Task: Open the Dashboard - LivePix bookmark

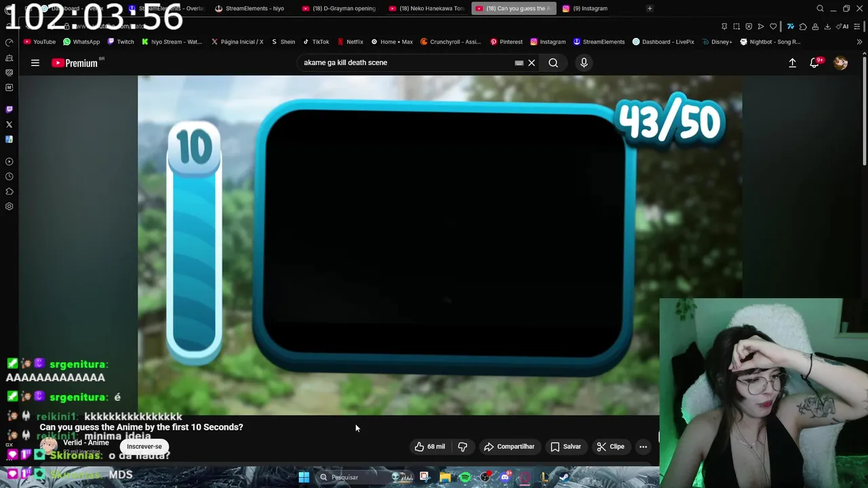Action: tap(663, 42)
